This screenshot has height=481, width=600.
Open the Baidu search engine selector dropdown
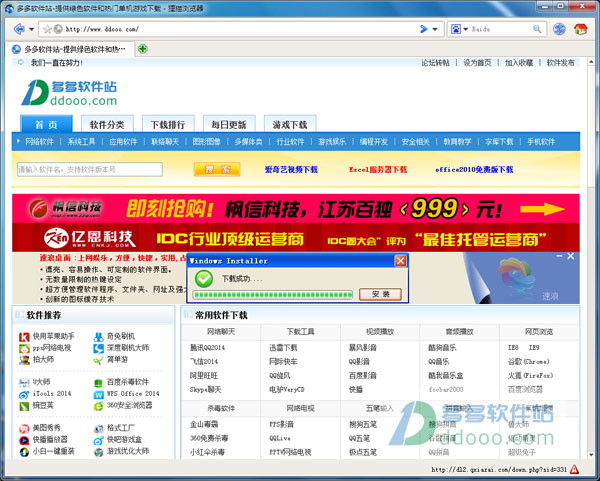click(466, 29)
